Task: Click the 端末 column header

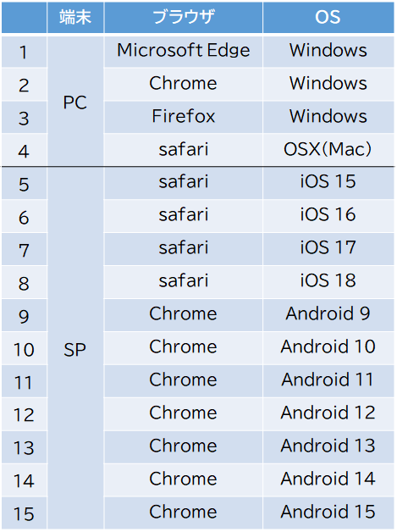Action: (x=75, y=17)
